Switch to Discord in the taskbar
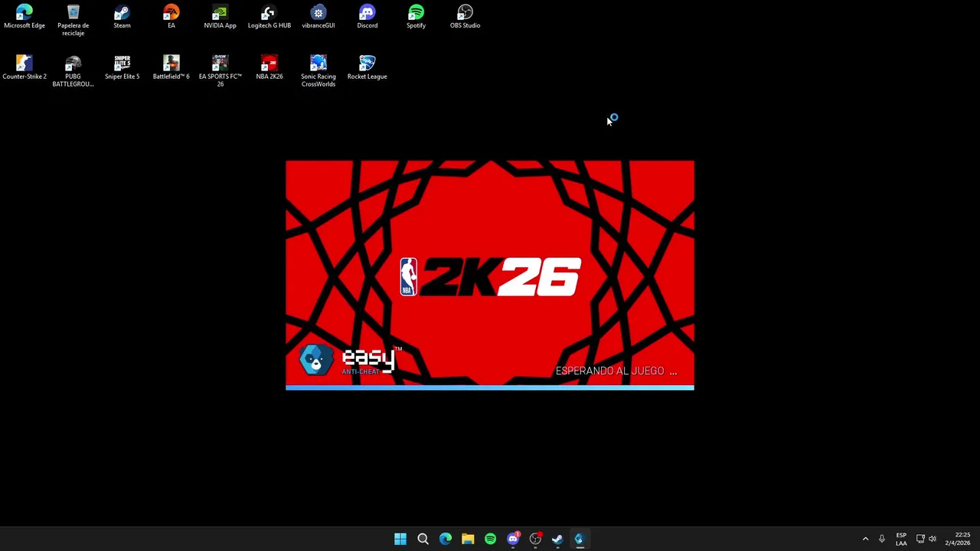980x551 pixels. tap(513, 539)
